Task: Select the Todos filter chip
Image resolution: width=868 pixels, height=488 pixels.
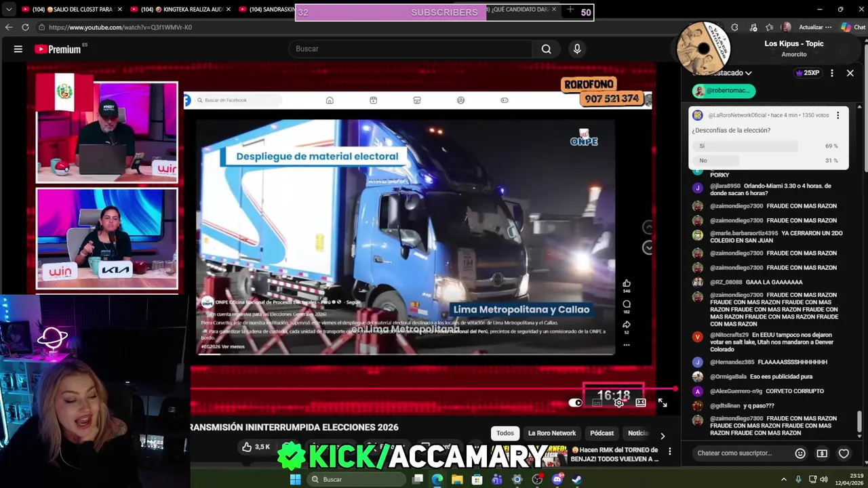Action: [x=505, y=433]
